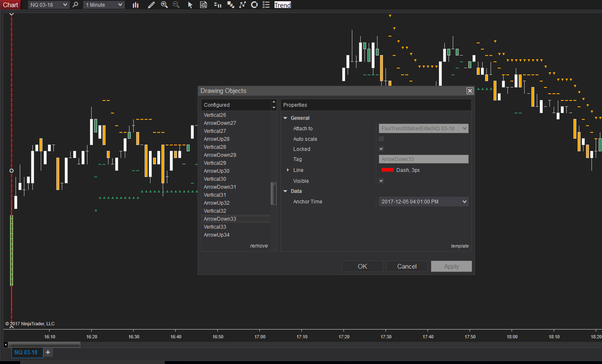Select the cursor pointer tool
Screen dimensions: 602x364
pyautogui.click(x=190, y=5)
